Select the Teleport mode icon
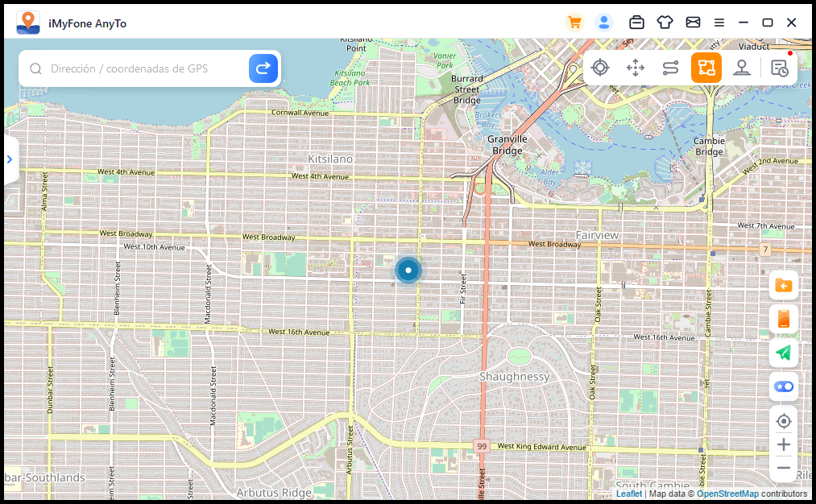816x504 pixels. click(x=600, y=68)
